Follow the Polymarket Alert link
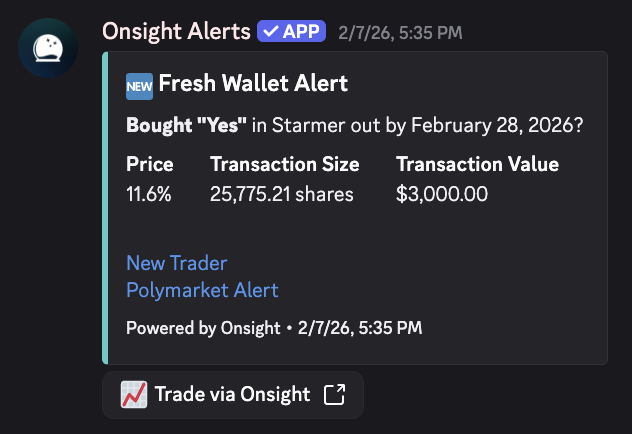 (202, 290)
